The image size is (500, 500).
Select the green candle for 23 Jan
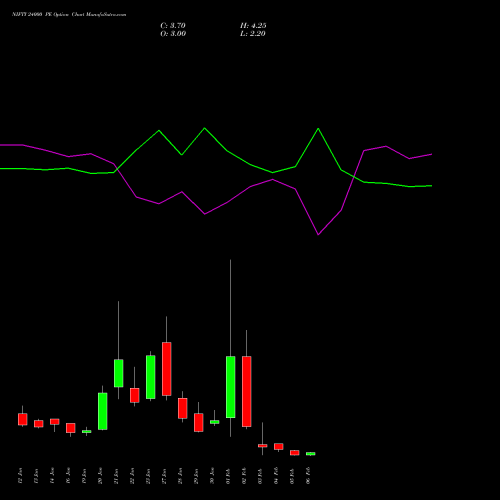151,377
